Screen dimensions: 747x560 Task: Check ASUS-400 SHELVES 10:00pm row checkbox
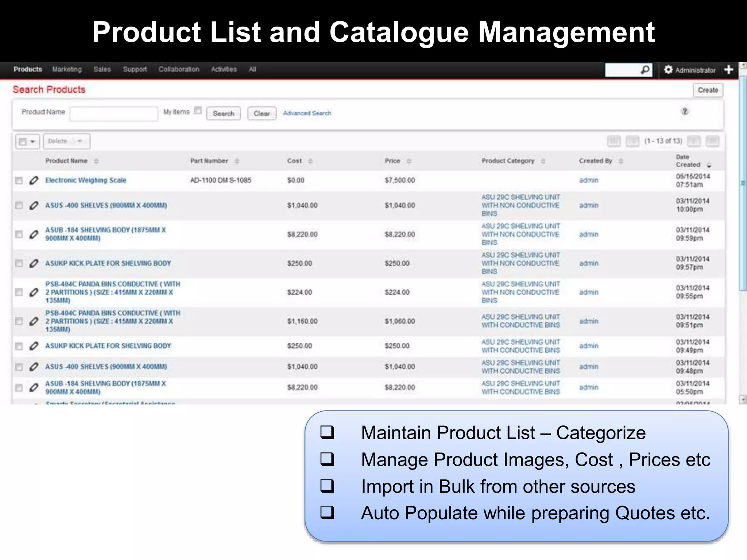19,205
